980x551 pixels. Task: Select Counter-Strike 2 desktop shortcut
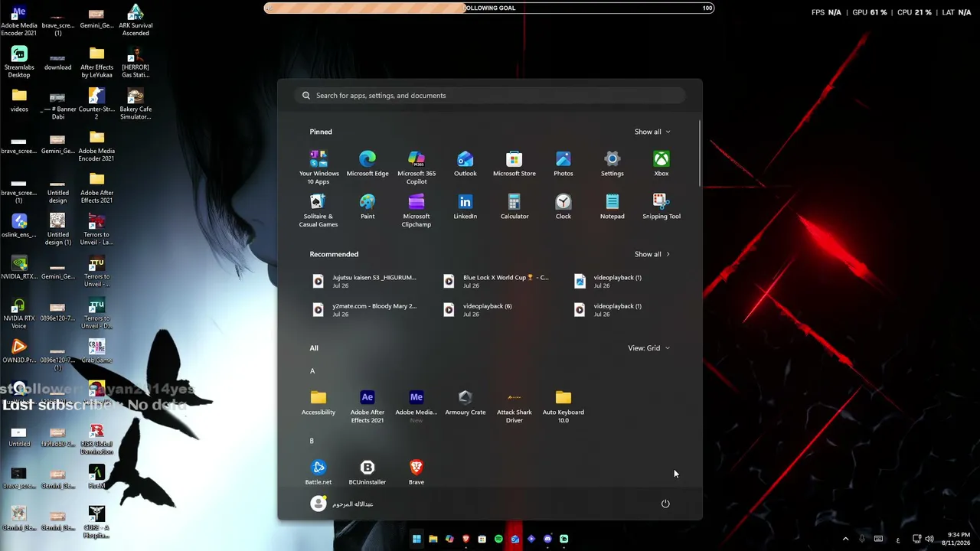[96, 104]
